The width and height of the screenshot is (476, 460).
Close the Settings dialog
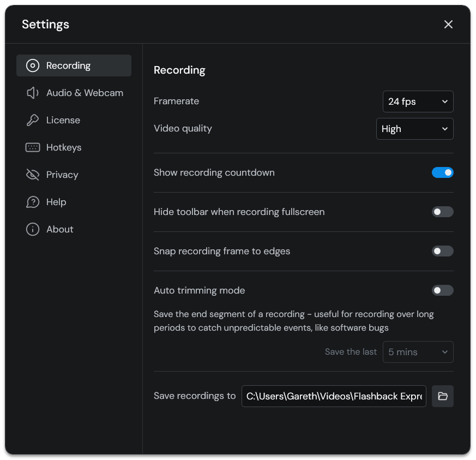tap(448, 25)
